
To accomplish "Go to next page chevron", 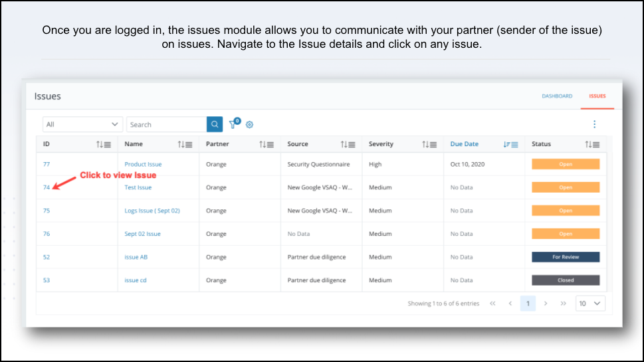I will coord(546,304).
